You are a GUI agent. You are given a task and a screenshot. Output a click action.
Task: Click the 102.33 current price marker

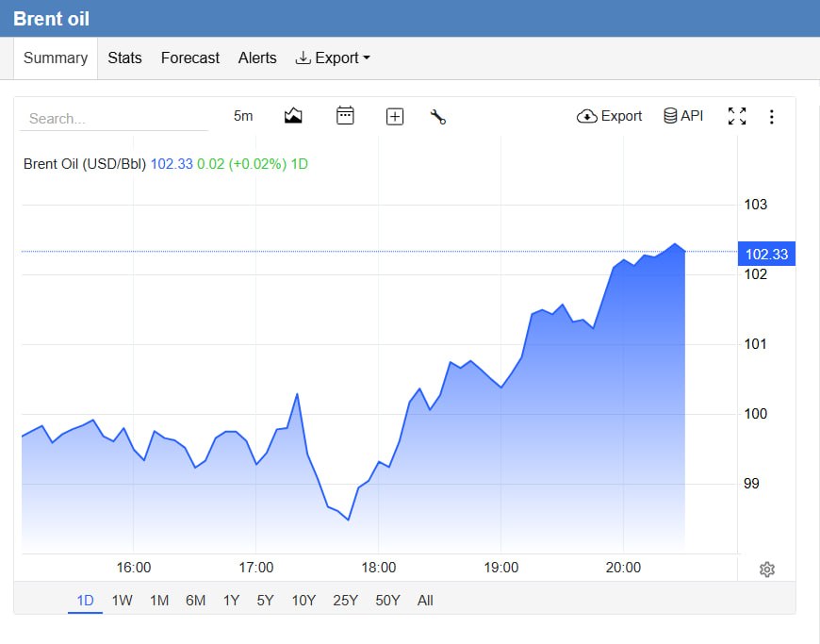766,254
